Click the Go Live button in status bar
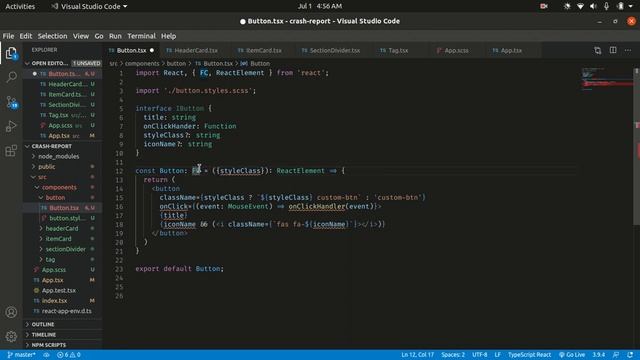 pyautogui.click(x=571, y=355)
